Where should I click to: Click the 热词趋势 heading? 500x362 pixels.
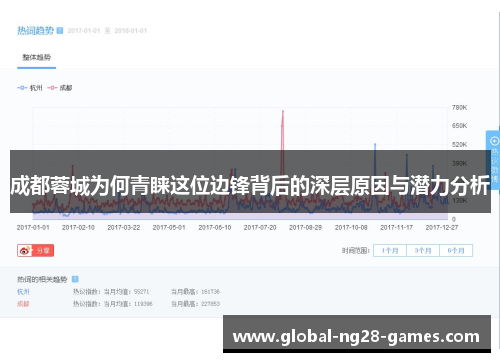point(35,31)
